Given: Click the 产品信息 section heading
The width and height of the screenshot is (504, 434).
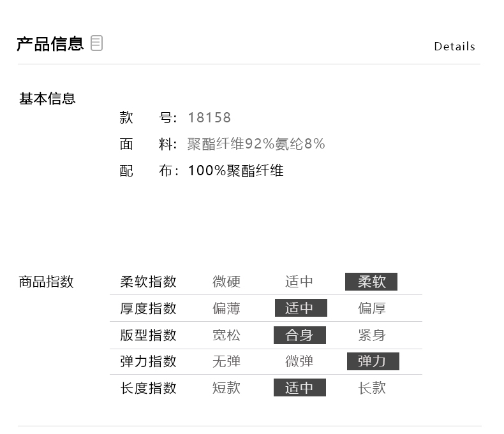Looking at the screenshot, I should click(50, 44).
